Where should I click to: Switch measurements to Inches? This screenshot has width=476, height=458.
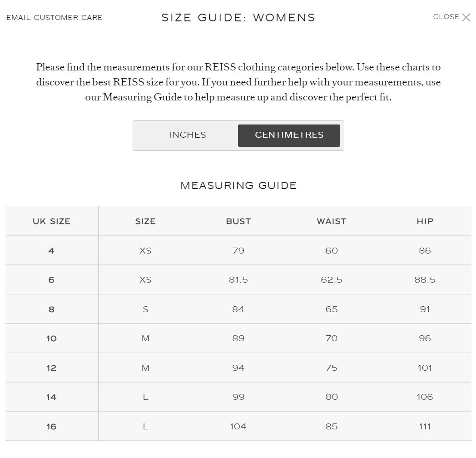click(188, 135)
